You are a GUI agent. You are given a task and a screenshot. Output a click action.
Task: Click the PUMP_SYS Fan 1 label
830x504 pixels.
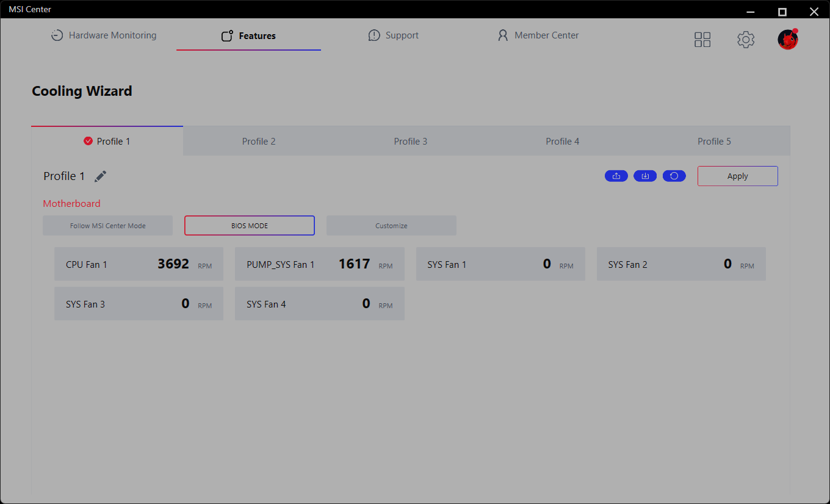281,265
